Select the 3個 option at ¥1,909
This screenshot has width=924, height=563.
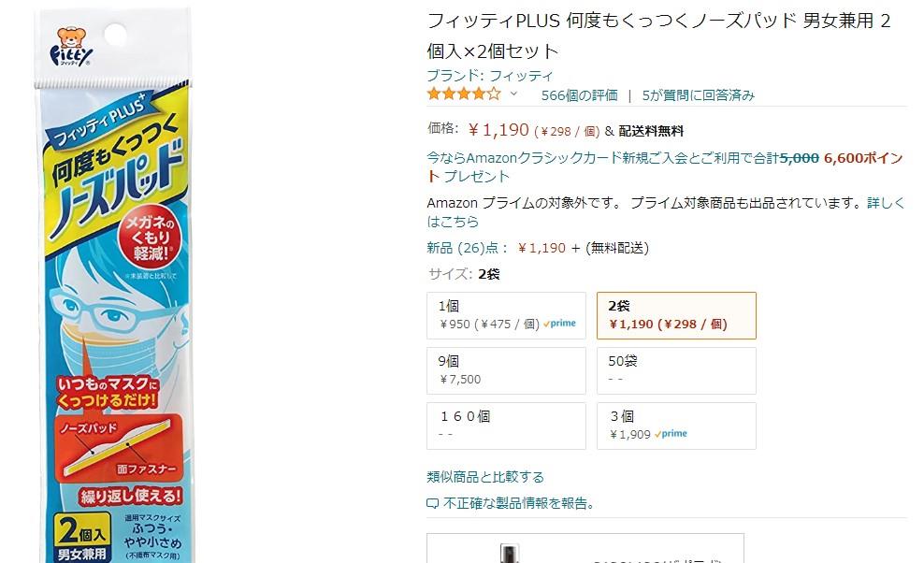click(676, 426)
